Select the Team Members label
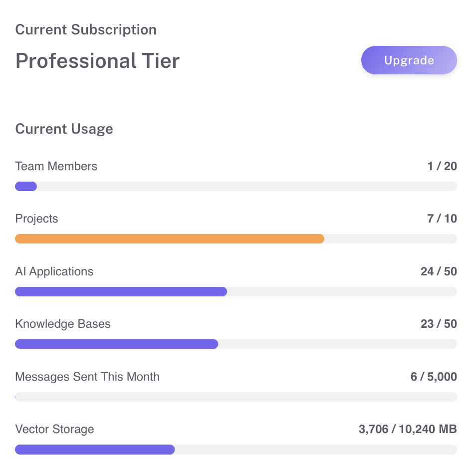Viewport: 476px width, 476px height. 56,166
